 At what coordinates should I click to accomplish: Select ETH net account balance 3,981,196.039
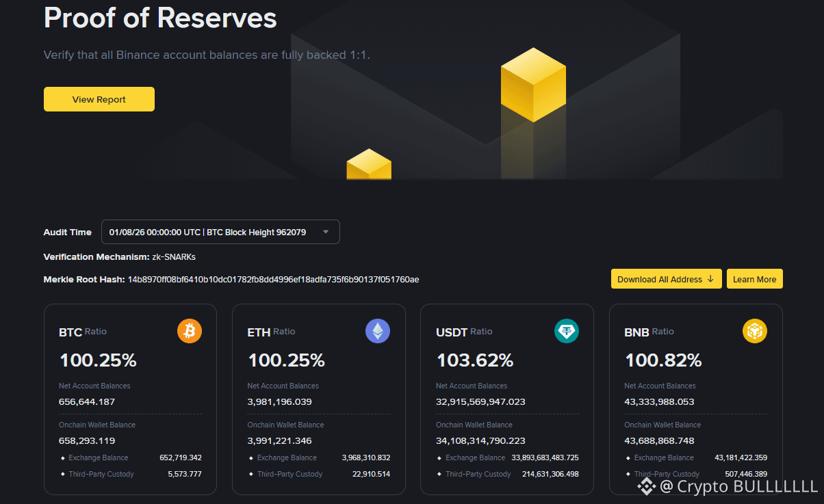point(279,401)
